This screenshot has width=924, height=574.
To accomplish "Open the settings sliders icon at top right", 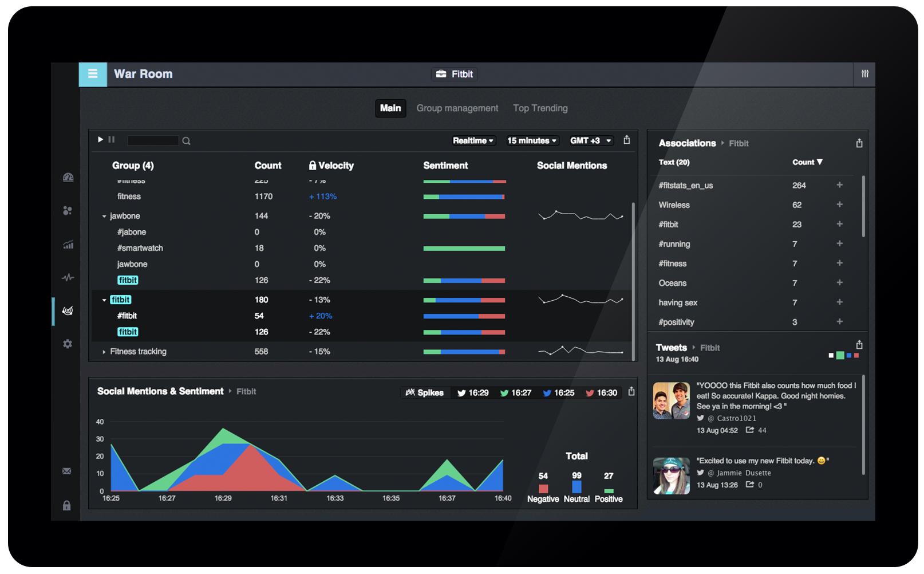I will coord(865,74).
